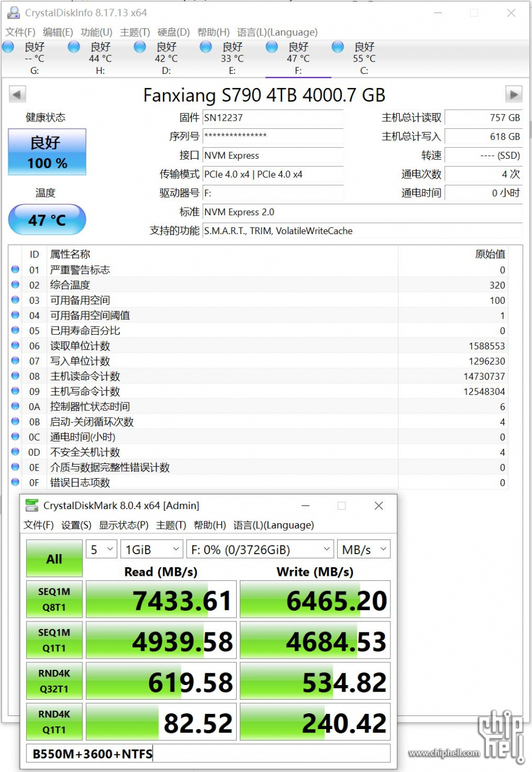
Task: Click 通电时间 value 0 小时
Action: tap(483, 193)
